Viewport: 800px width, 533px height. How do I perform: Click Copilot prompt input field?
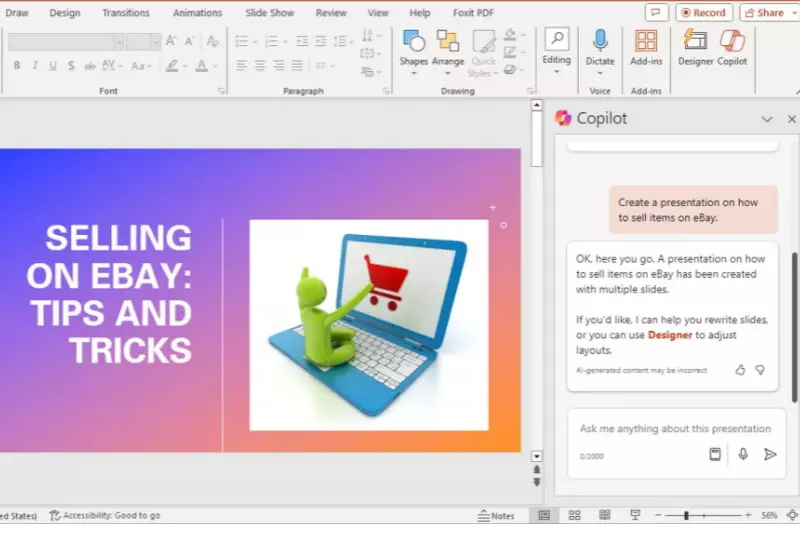coord(675,428)
